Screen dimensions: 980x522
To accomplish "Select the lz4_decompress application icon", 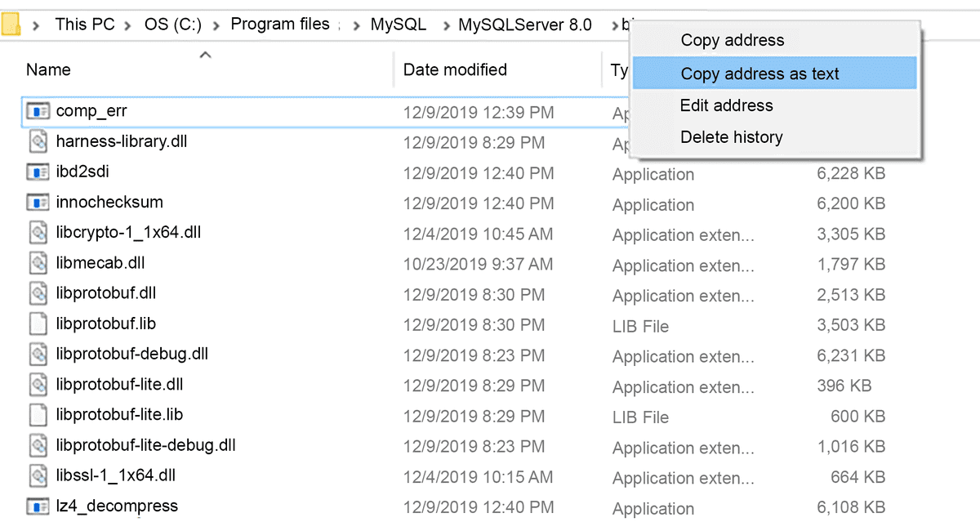I will point(38,506).
